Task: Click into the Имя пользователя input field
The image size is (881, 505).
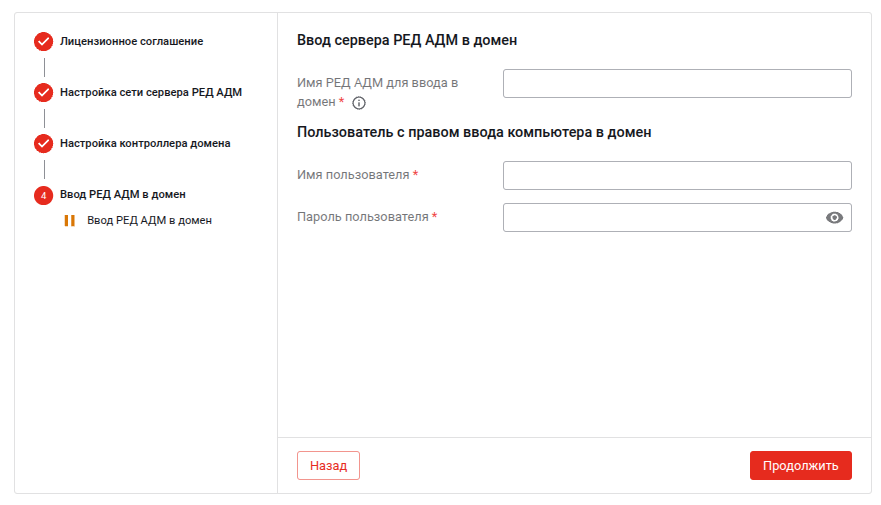Action: [676, 176]
